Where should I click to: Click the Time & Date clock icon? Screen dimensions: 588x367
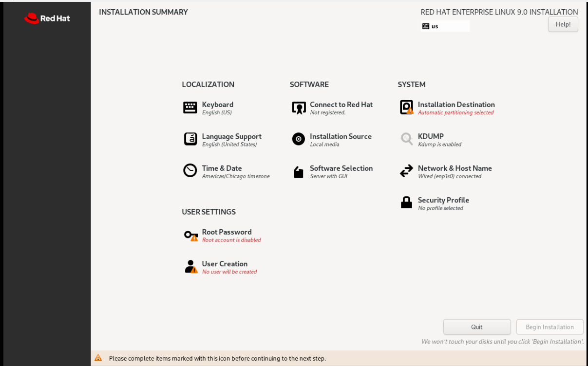click(x=190, y=171)
